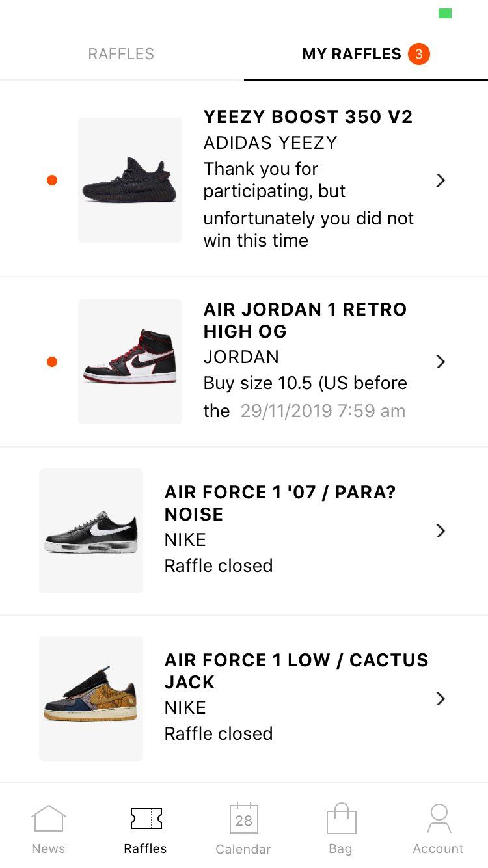Tap orange unread dot beside Yeezy Boost
The image size is (488, 868).
click(x=52, y=180)
